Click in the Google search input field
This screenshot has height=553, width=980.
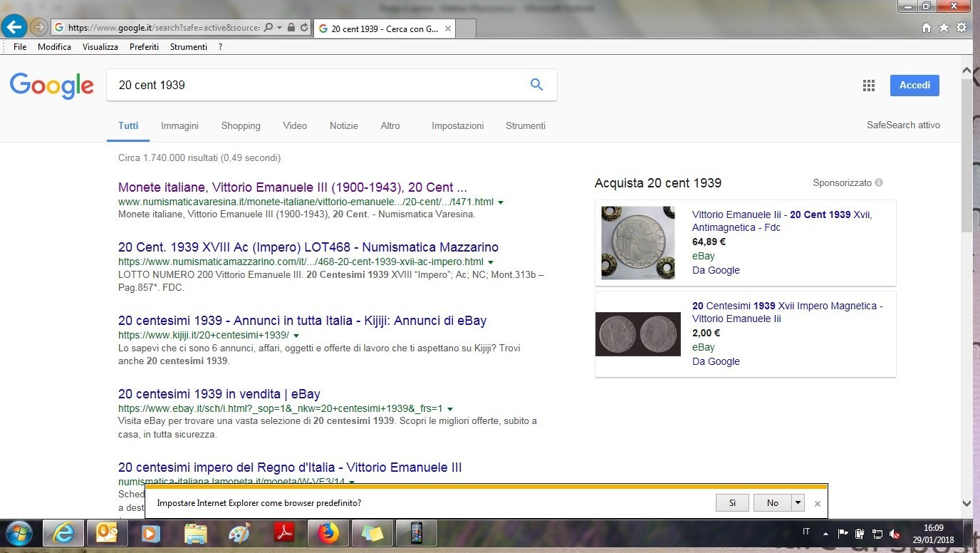(x=317, y=85)
